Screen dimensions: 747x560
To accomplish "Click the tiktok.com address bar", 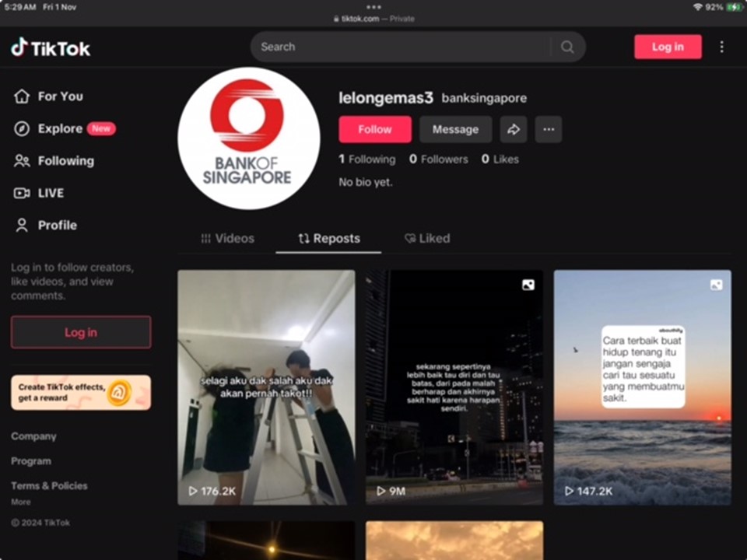I will [373, 19].
